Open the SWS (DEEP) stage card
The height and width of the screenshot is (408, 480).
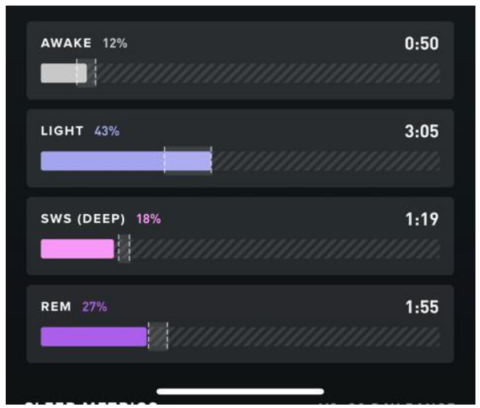[x=240, y=236]
